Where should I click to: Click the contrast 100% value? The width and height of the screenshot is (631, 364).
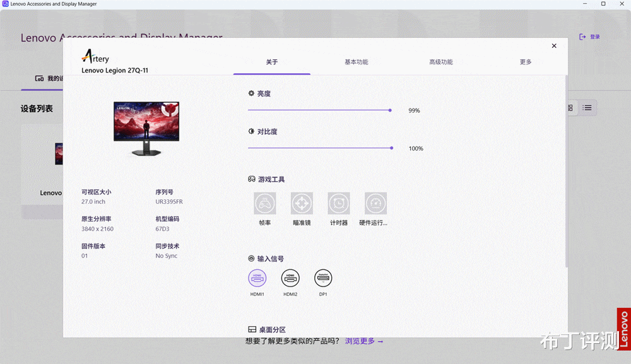[x=416, y=148]
